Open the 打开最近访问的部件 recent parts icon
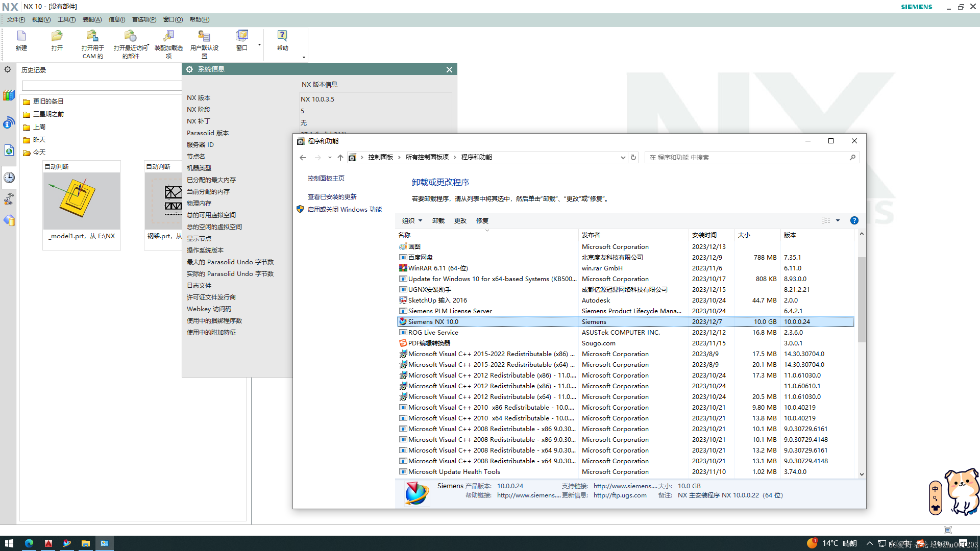The width and height of the screenshot is (980, 551). tap(131, 36)
